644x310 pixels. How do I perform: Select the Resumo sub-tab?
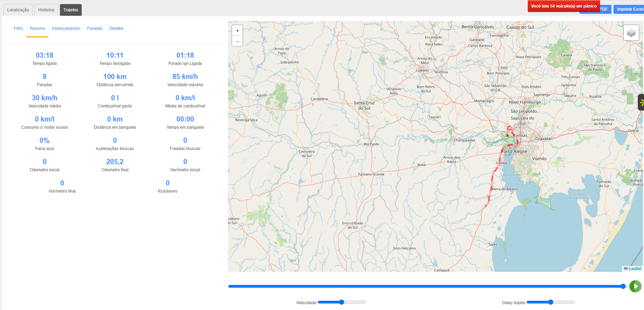coord(37,28)
